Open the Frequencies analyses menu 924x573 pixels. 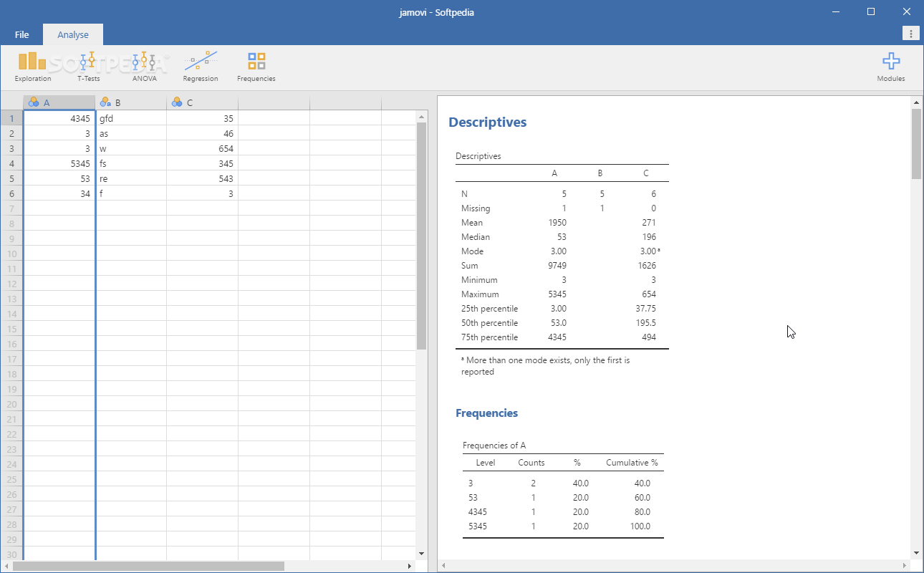click(x=256, y=67)
